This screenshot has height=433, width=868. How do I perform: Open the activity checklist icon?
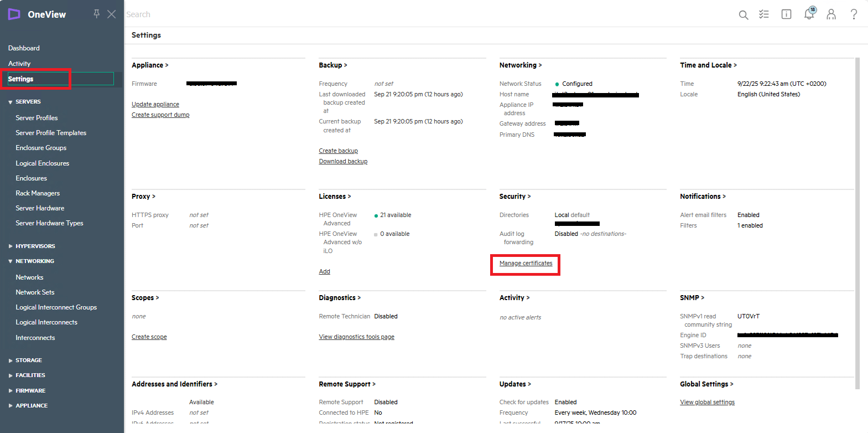pos(764,14)
